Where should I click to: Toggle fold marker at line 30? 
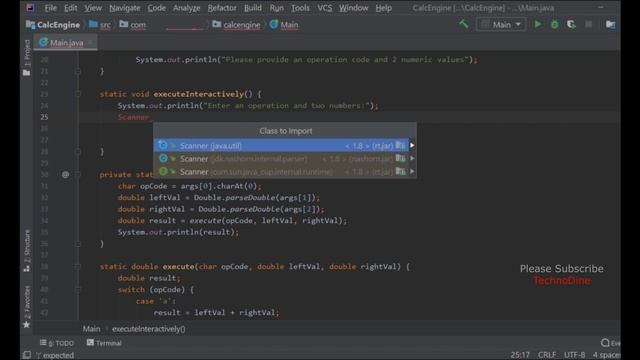tap(78, 175)
